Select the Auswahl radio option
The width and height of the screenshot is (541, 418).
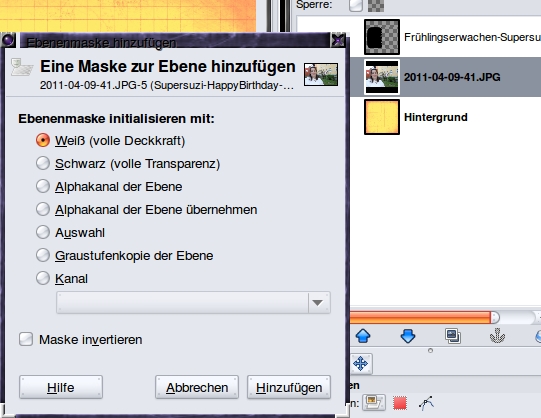(x=43, y=232)
